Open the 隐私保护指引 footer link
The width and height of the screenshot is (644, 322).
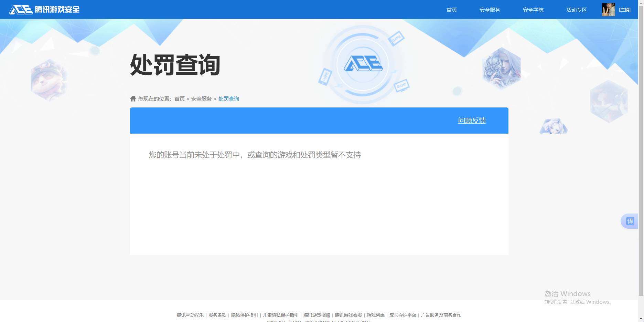point(244,315)
